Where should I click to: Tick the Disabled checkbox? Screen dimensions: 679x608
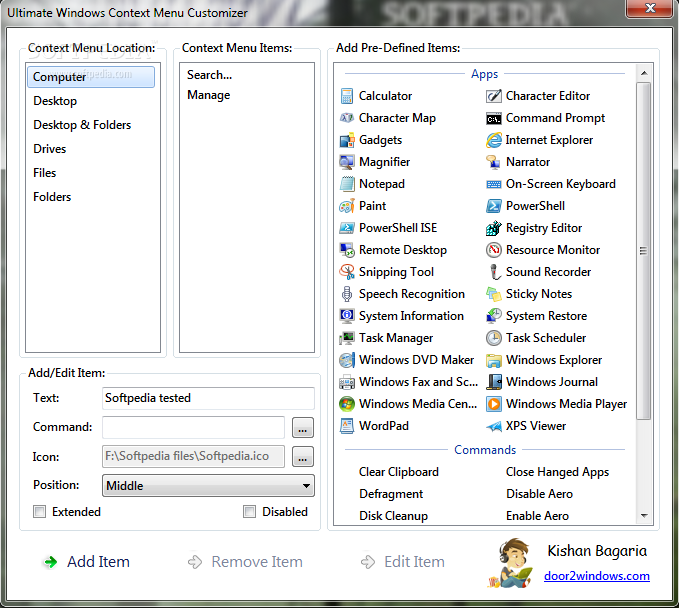[x=249, y=512]
